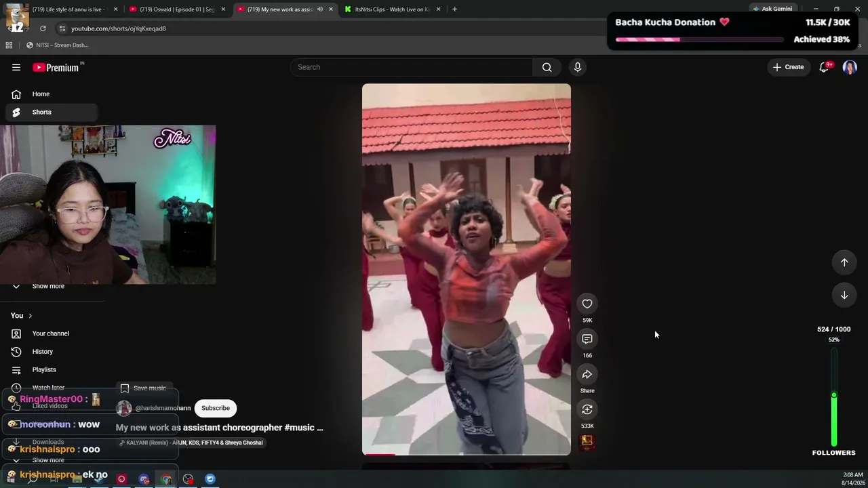Switch to 'ItsNitsi Clips' tab
Viewport: 868px width, 488px height.
pyautogui.click(x=392, y=9)
